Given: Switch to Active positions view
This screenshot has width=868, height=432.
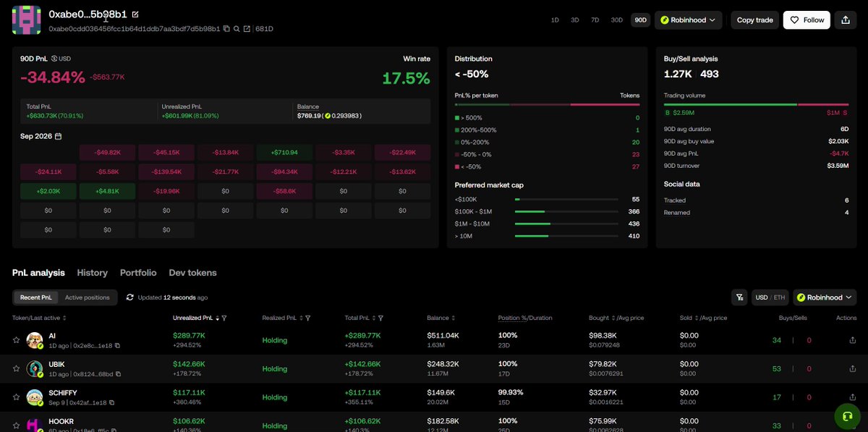Looking at the screenshot, I should click(x=88, y=297).
